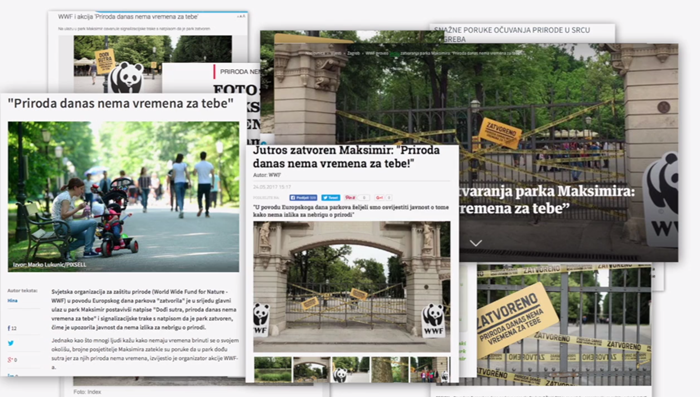The width and height of the screenshot is (700, 397).
Task: Select the group of people gallery thumbnail
Action: tap(429, 369)
